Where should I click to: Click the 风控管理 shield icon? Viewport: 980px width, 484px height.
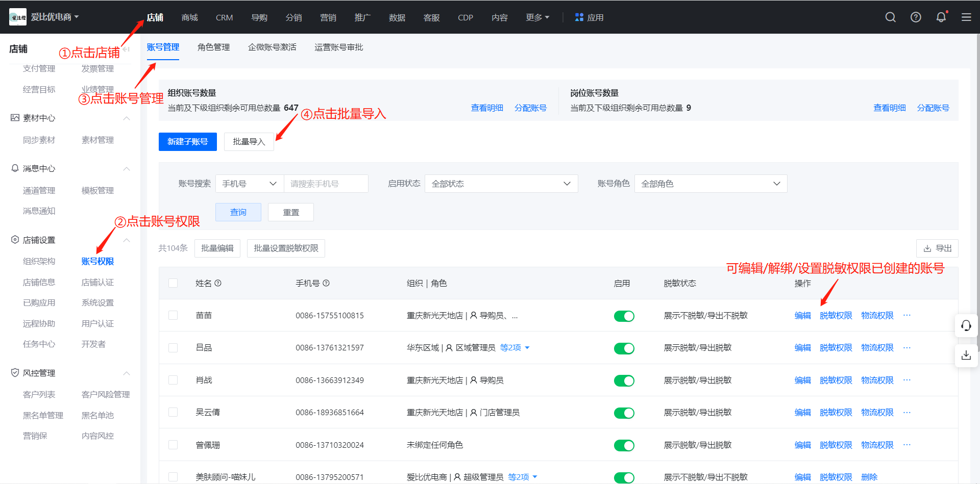pyautogui.click(x=15, y=373)
